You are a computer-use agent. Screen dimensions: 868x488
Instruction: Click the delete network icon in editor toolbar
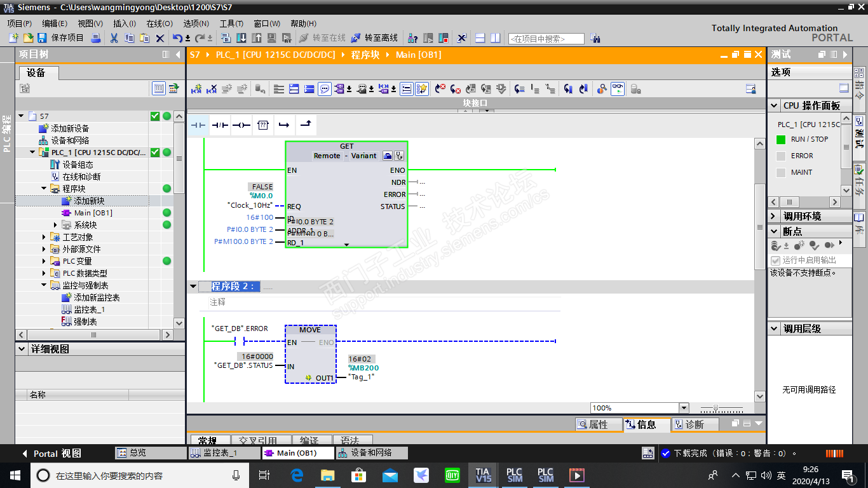click(x=212, y=89)
